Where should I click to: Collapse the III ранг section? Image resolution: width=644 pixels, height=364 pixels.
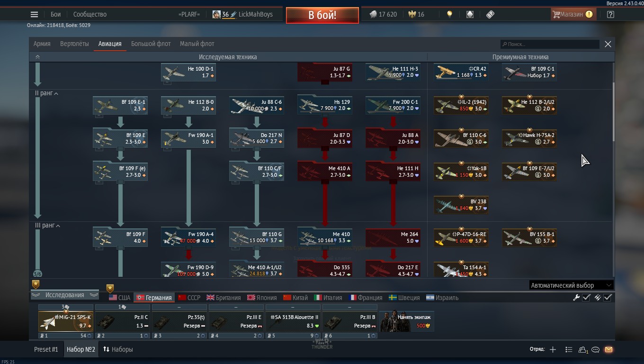[47, 226]
